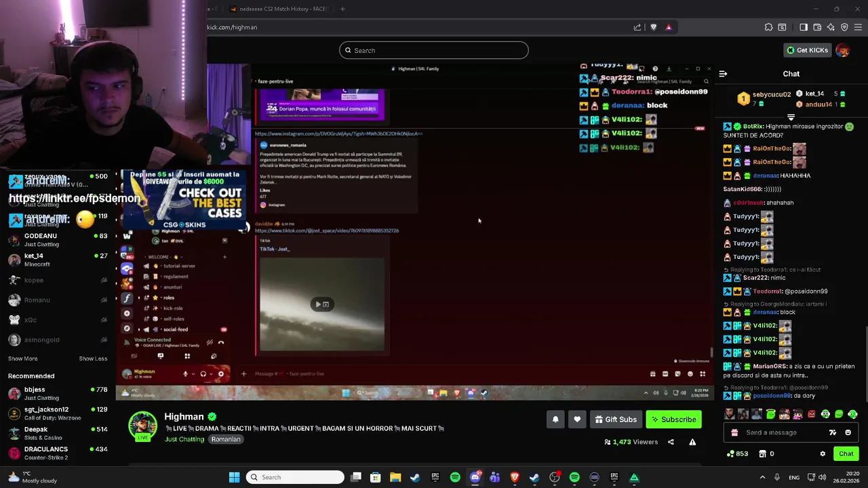Open the gift icon in the chat input
Screen dimensions: 868x488
tap(734, 432)
